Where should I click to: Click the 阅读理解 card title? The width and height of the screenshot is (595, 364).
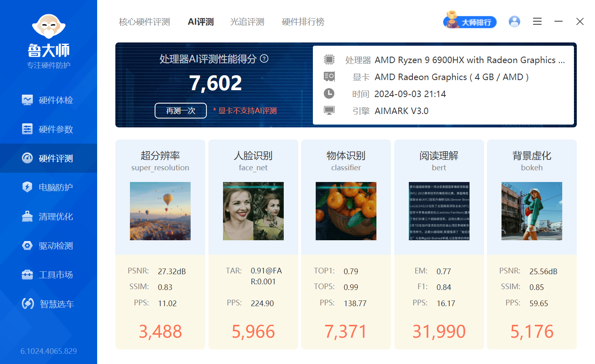click(x=439, y=156)
